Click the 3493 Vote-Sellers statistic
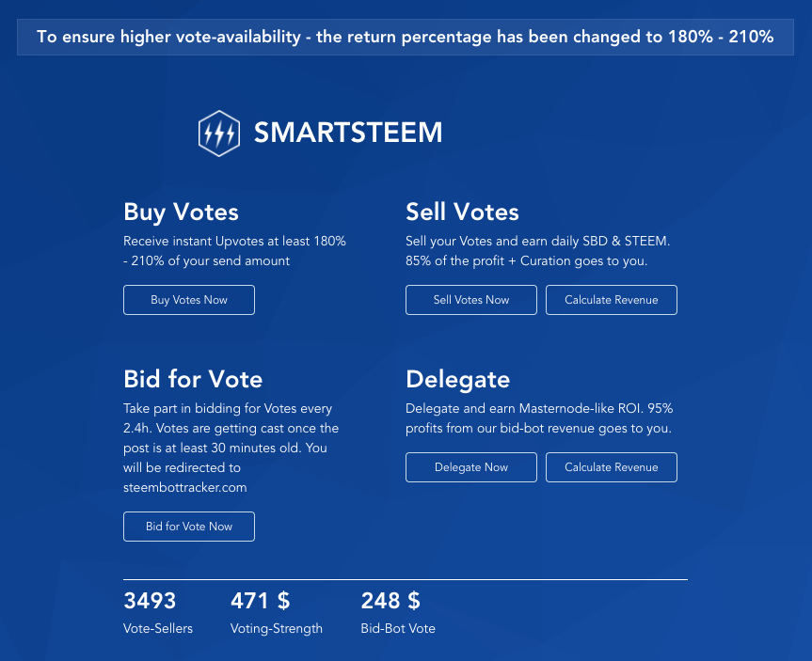Image resolution: width=812 pixels, height=661 pixels. (x=158, y=613)
